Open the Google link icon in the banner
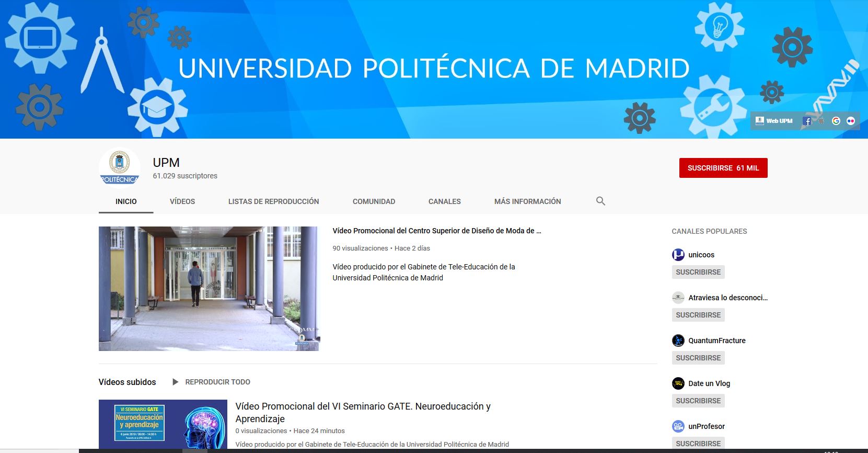868x453 pixels. (x=836, y=121)
